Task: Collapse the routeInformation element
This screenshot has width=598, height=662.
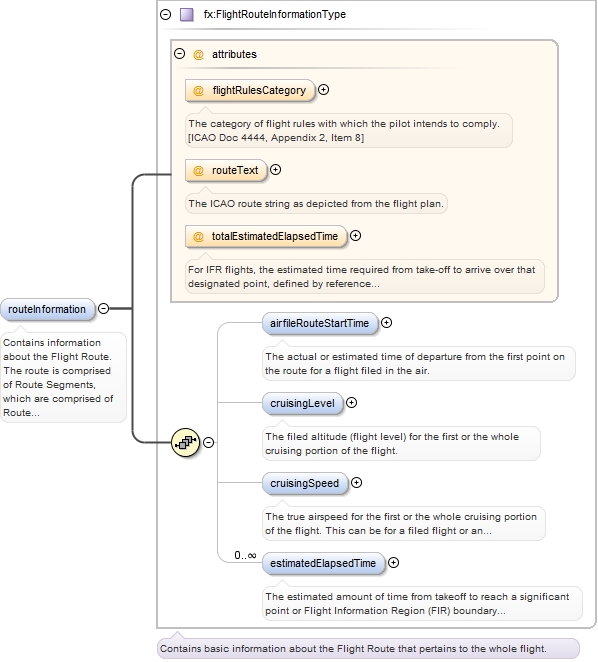Action: click(x=103, y=309)
